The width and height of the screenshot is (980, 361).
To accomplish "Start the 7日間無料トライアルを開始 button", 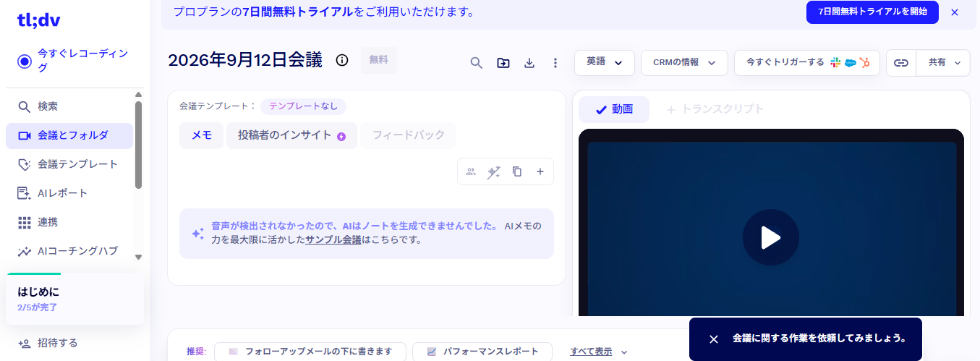I will coord(872,12).
